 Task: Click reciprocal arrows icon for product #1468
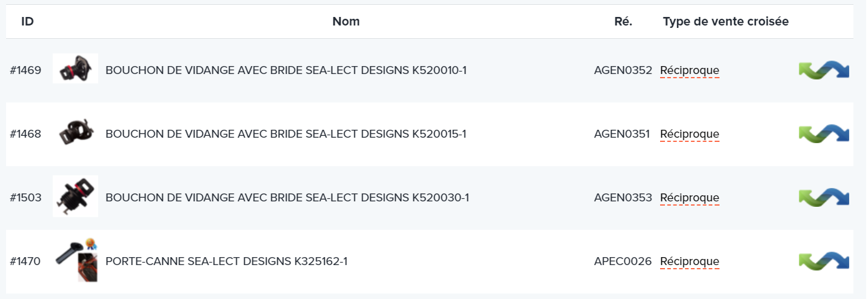point(824,134)
